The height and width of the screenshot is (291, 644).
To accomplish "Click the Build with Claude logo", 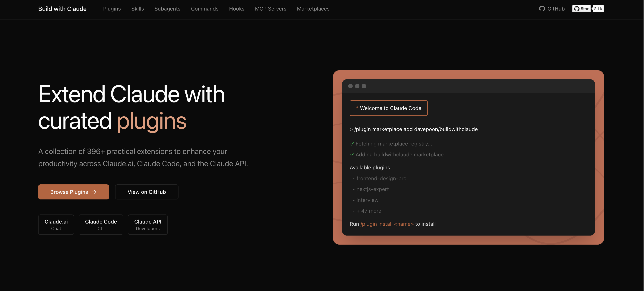I will [62, 8].
